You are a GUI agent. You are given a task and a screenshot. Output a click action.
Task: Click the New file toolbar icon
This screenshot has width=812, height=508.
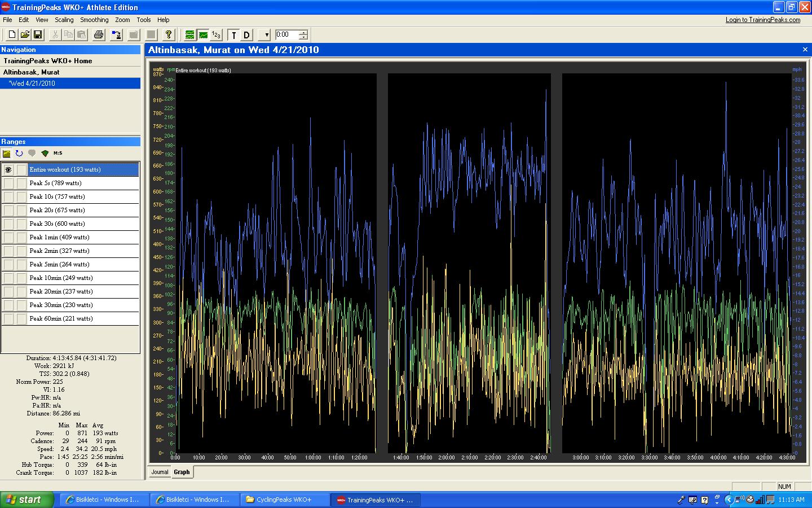pos(12,35)
